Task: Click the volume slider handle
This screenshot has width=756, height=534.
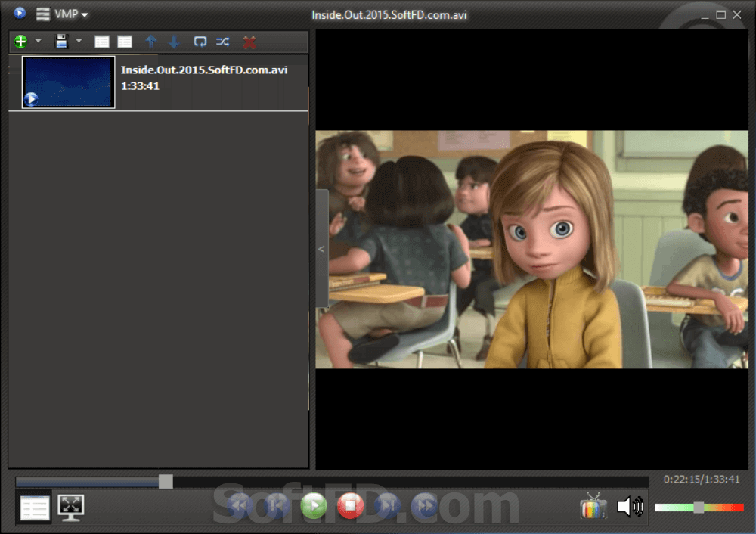Action: 698,507
